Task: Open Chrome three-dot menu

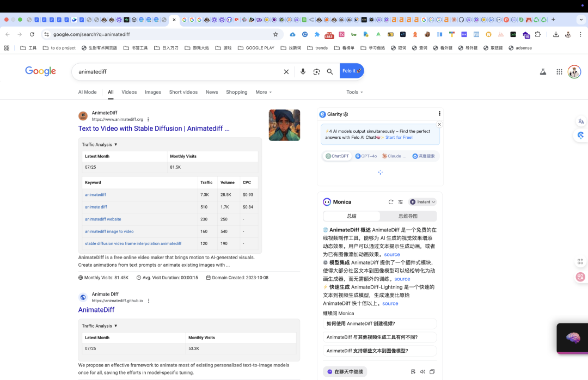Action: pyautogui.click(x=580, y=34)
